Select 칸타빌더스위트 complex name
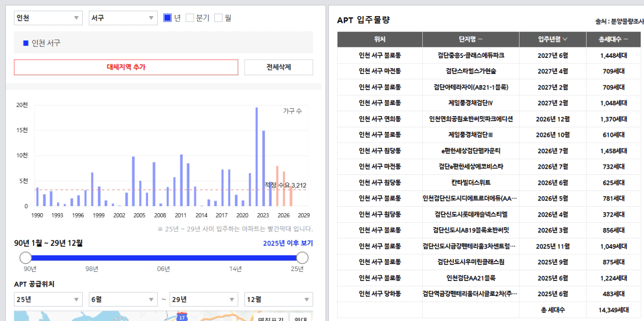This screenshot has height=321, width=644. tap(471, 183)
